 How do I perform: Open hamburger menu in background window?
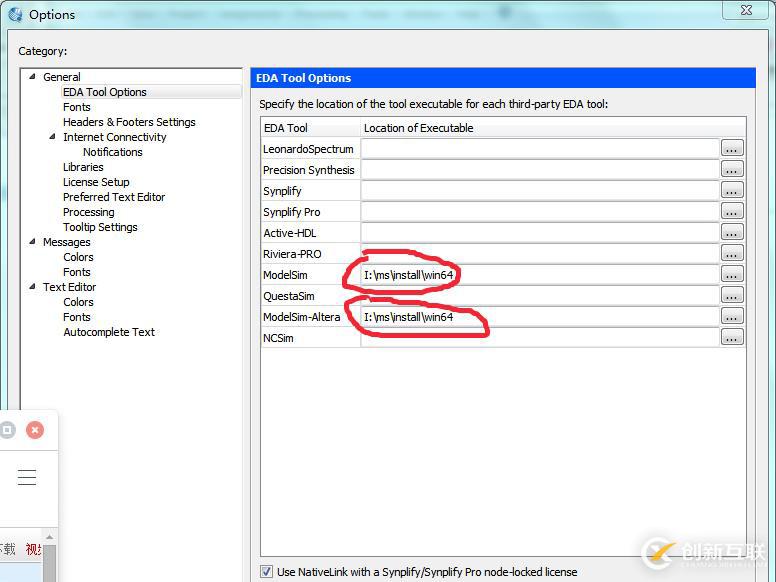[x=27, y=477]
